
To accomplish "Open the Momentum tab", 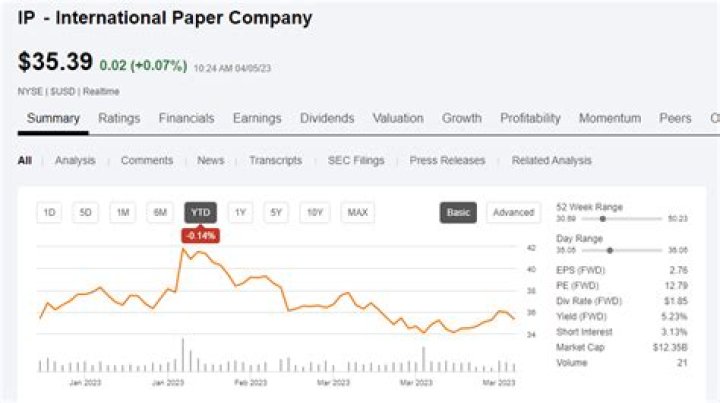I will tap(609, 118).
